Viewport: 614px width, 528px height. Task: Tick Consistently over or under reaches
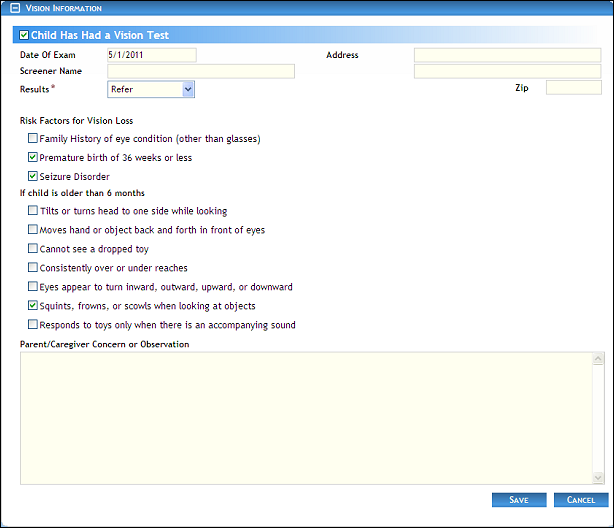33,268
